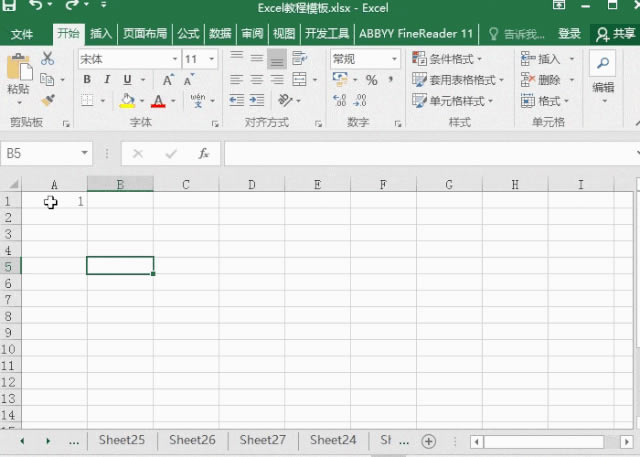Image resolution: width=640 pixels, height=457 pixels.
Task: Open the phonetic guide (wén) tool
Action: click(x=198, y=100)
